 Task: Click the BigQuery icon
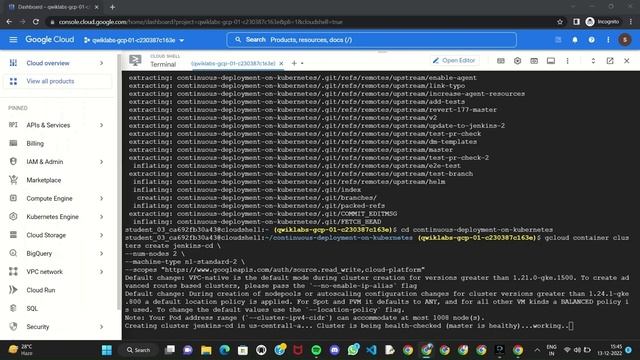pyautogui.click(x=13, y=253)
